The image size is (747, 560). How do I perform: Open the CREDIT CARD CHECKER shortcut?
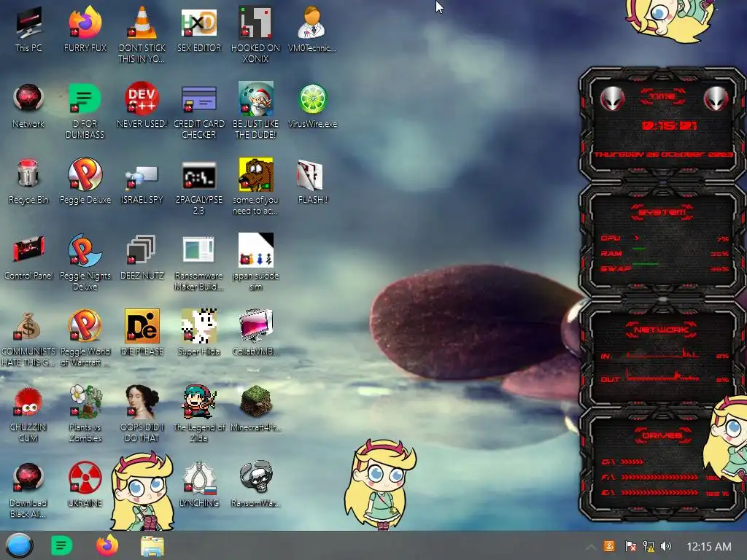coord(199,111)
